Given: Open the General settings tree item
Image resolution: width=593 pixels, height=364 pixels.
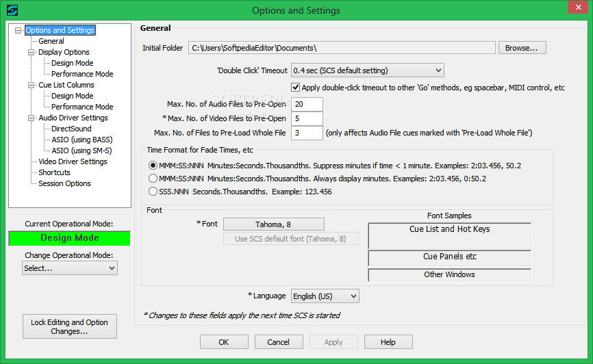Looking at the screenshot, I should pos(51,41).
